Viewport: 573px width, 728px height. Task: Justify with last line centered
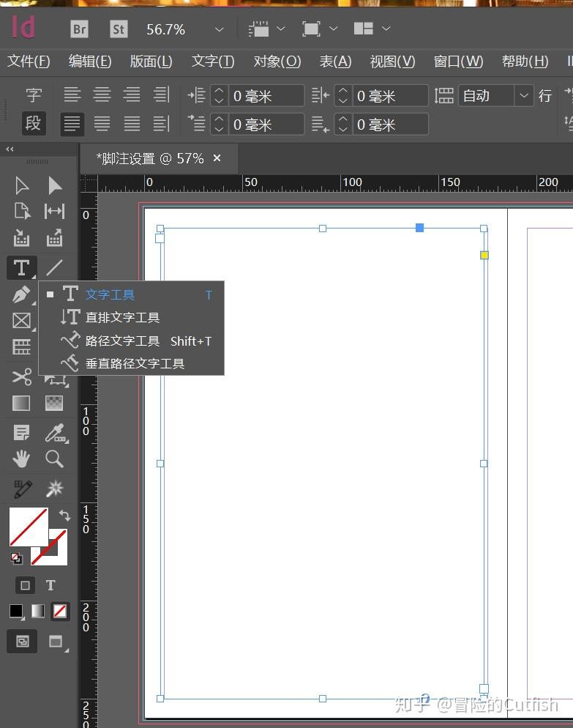click(x=102, y=124)
